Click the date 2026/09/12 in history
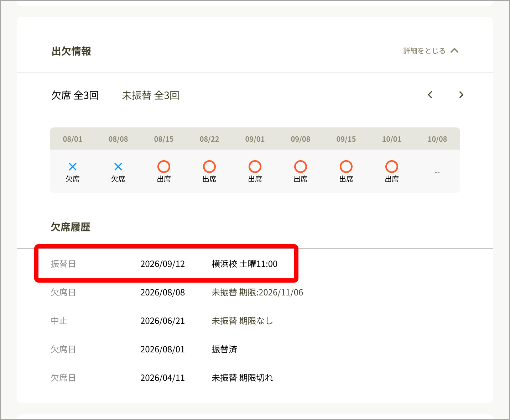 163,264
